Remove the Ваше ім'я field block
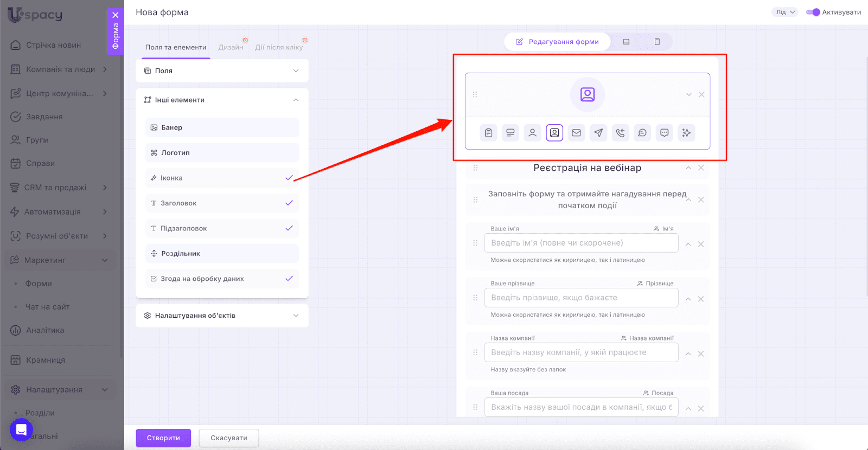The width and height of the screenshot is (868, 450). coord(701,245)
